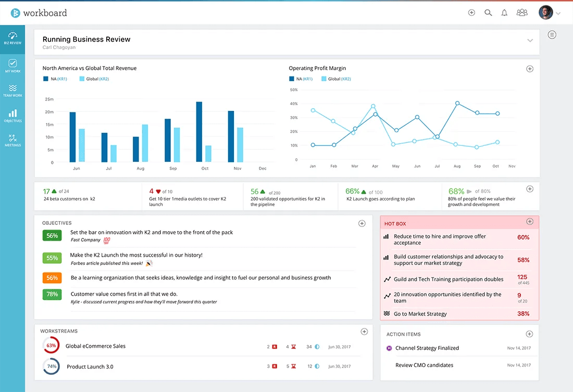Check alerts via the notification bell
This screenshot has width=573, height=392.
point(504,12)
